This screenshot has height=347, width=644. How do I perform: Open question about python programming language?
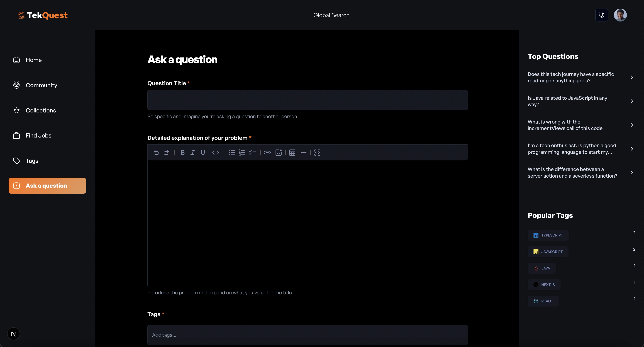pos(572,149)
